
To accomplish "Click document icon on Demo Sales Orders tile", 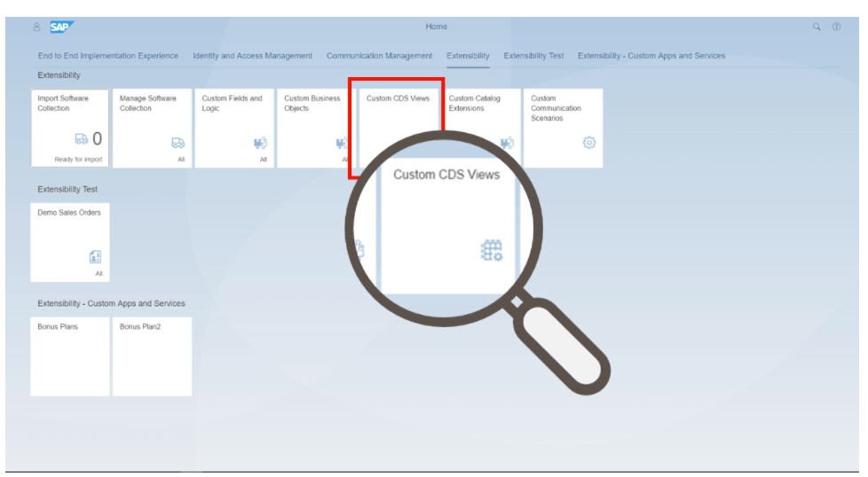I will click(x=95, y=257).
